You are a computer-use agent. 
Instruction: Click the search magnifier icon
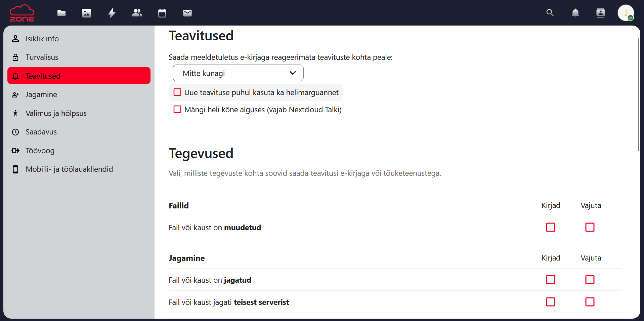coord(550,13)
